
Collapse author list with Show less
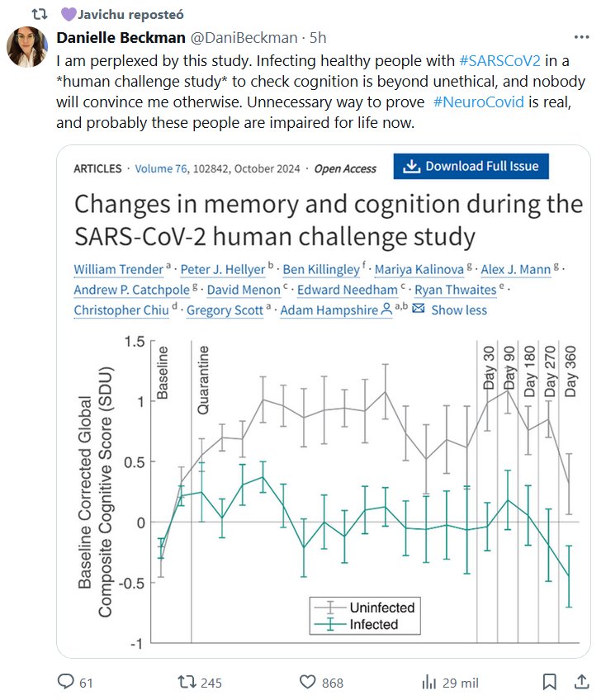459,310
